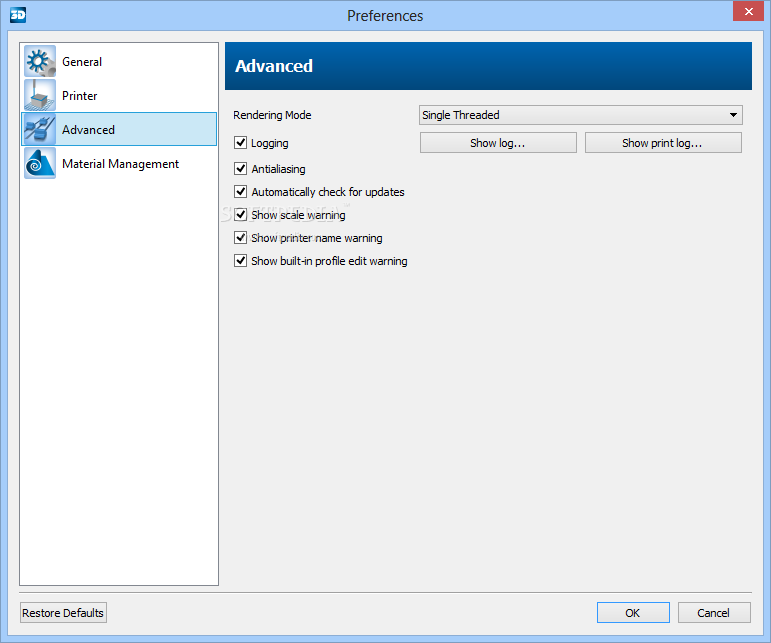Close the Preferences window
Image resolution: width=771 pixels, height=643 pixels.
coord(746,12)
